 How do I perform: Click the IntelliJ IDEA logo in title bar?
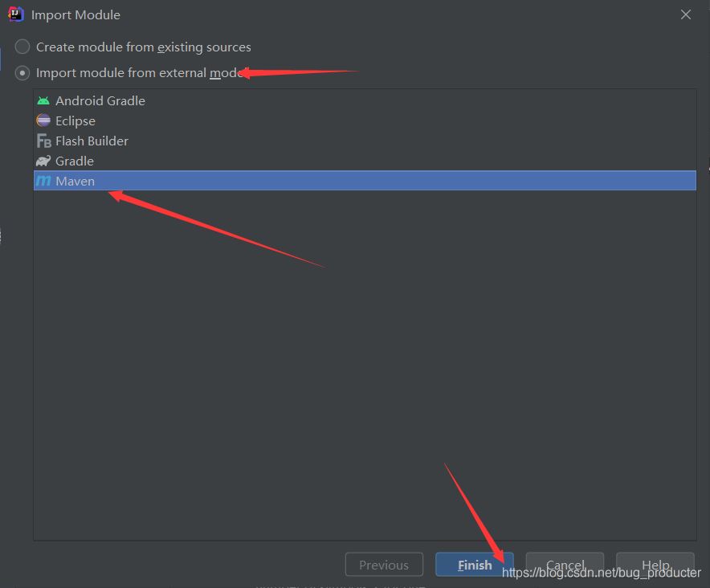(15, 14)
